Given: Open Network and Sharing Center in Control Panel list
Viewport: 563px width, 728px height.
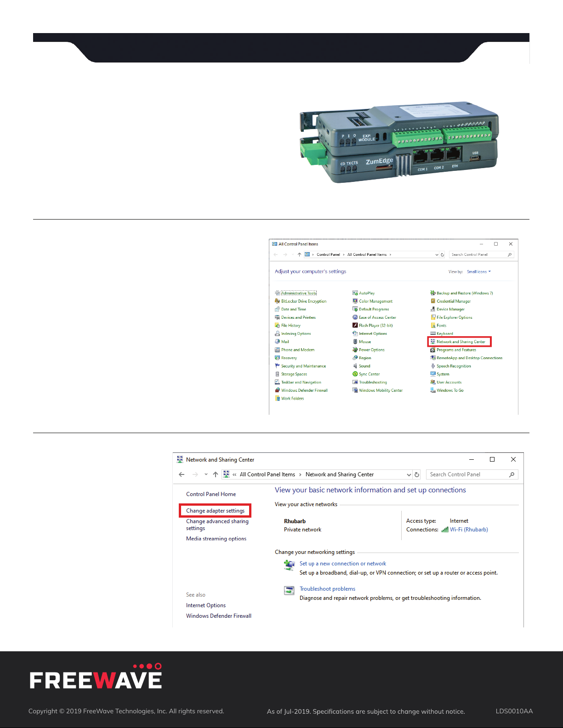Looking at the screenshot, I should click(461, 342).
